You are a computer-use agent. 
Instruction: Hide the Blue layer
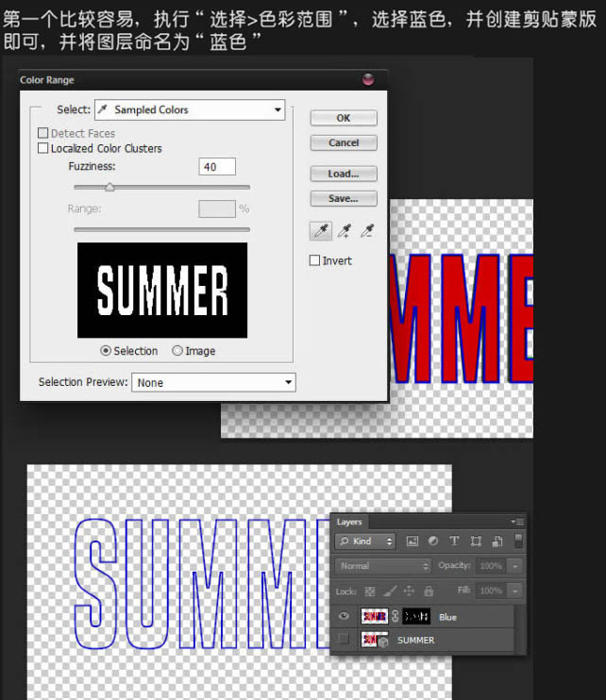tap(344, 616)
